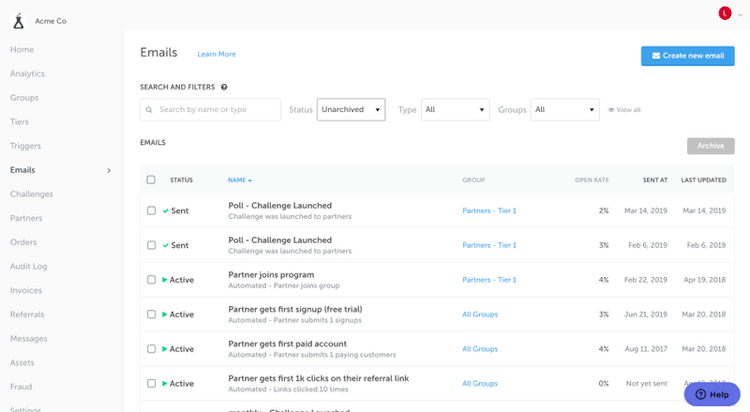Expand the Emails sidebar chevron
Screen dimensions: 750x412
[x=109, y=170]
